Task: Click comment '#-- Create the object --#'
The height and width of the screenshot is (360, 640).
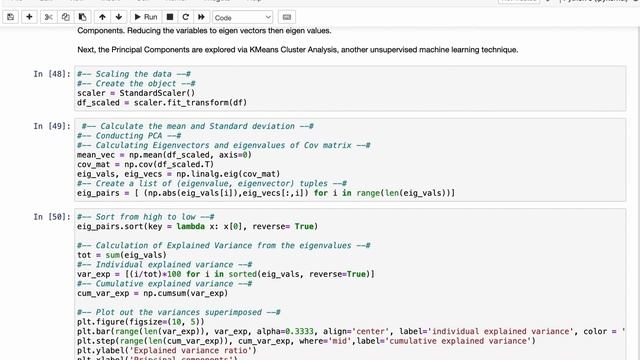Action: [x=136, y=84]
